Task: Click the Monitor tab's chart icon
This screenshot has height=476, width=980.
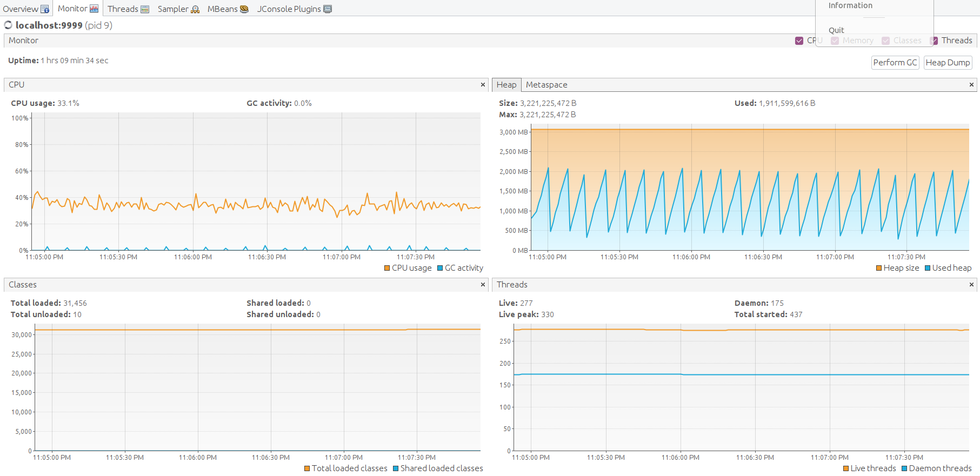Action: click(x=94, y=9)
